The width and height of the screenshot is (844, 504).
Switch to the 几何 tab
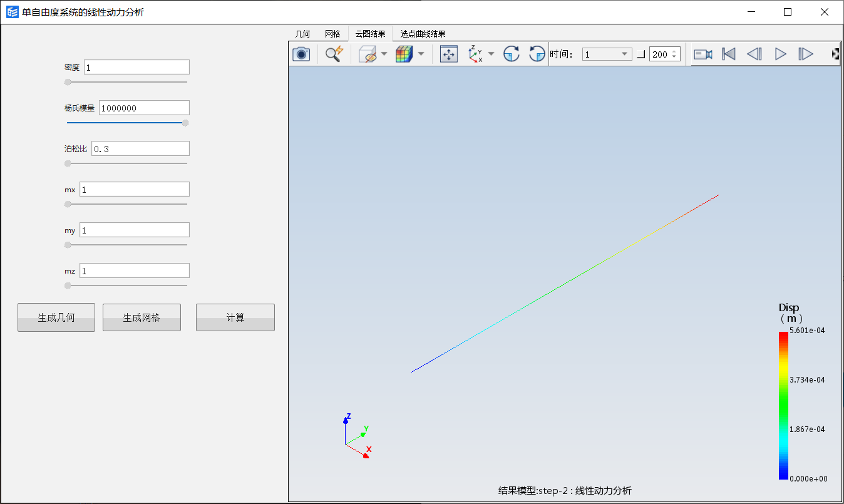(x=302, y=34)
